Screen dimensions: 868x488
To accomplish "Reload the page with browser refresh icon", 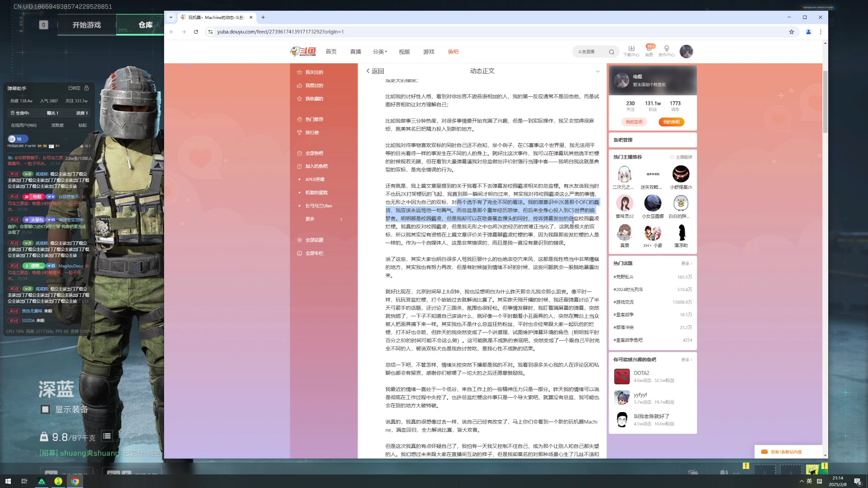I will [196, 32].
